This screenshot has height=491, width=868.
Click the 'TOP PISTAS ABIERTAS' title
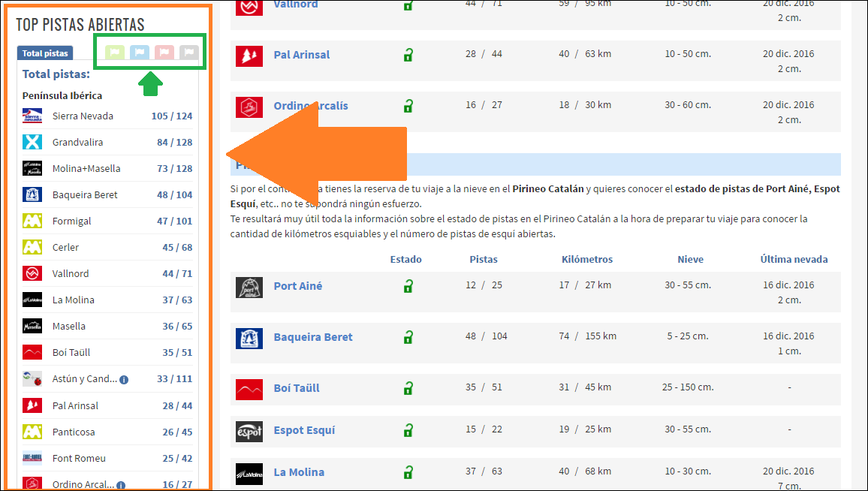coord(80,24)
